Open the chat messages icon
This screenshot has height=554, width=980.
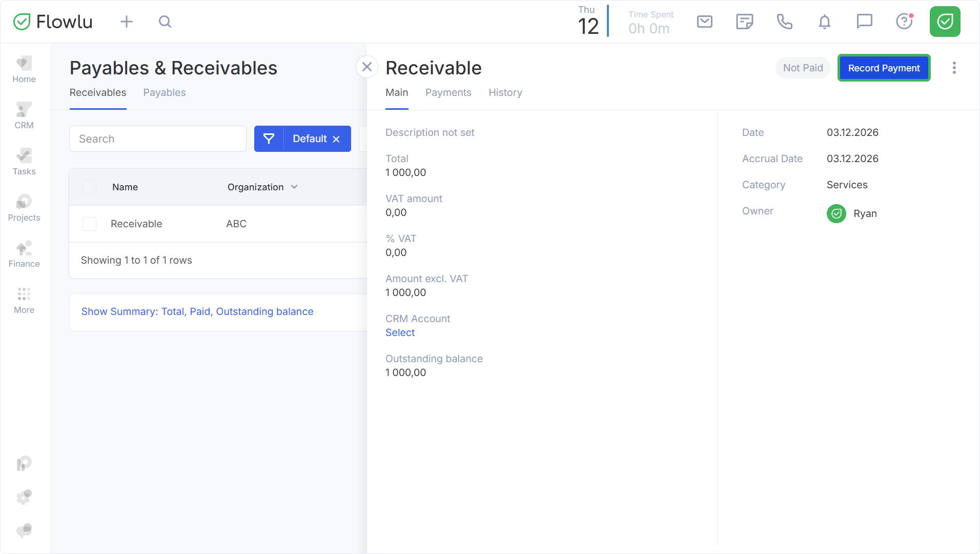point(864,22)
